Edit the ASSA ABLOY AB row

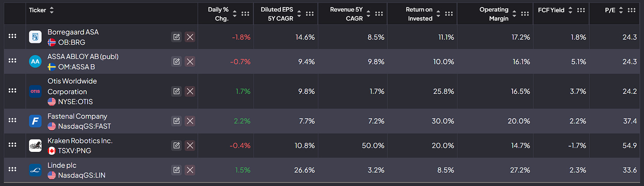[x=176, y=62]
